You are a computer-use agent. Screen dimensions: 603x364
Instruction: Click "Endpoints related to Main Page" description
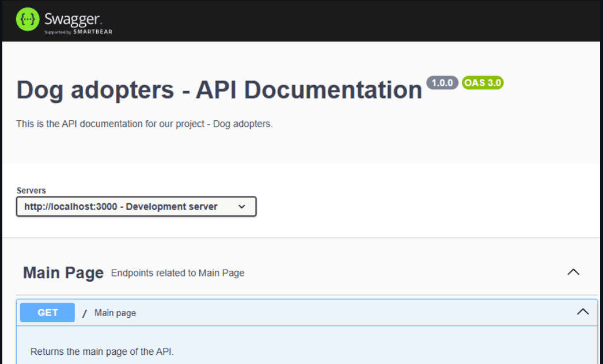coord(177,273)
